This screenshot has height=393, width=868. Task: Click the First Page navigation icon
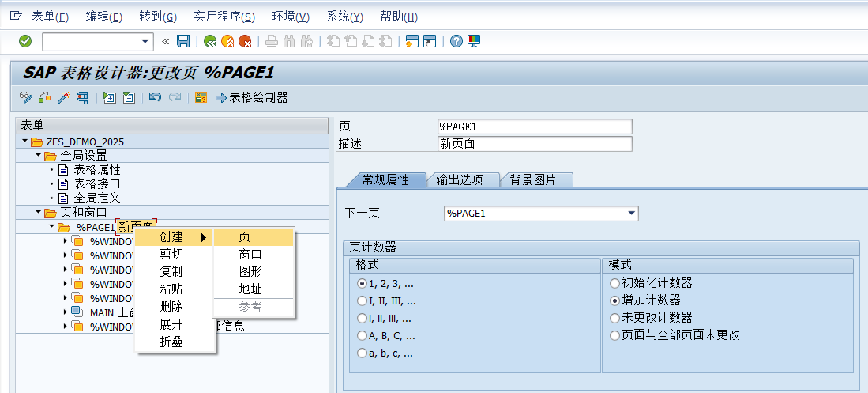coord(333,41)
